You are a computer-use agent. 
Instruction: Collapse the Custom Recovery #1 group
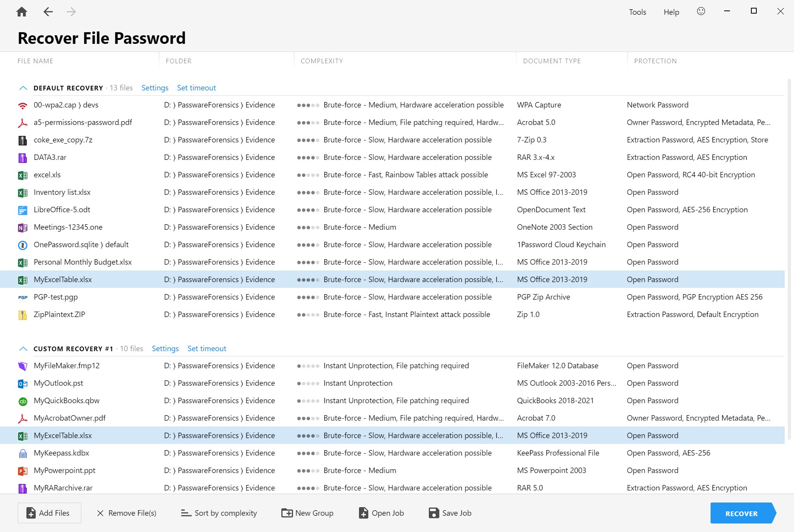[23, 349]
